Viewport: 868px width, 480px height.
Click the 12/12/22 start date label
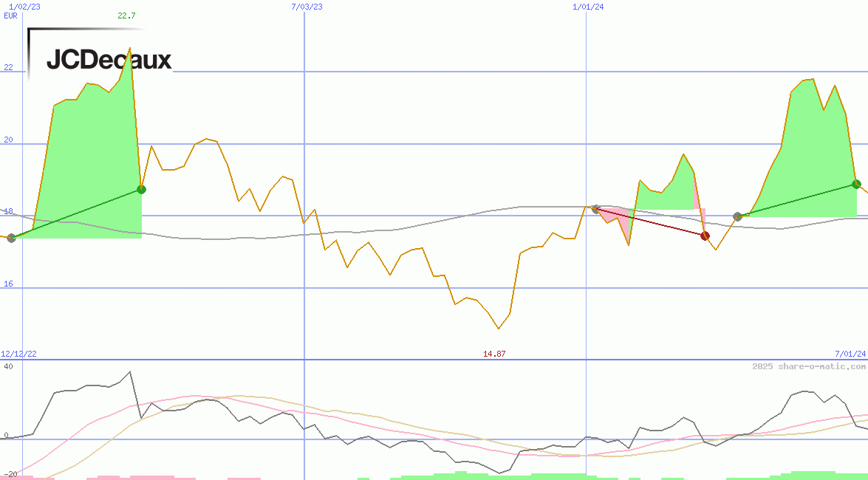pyautogui.click(x=18, y=354)
